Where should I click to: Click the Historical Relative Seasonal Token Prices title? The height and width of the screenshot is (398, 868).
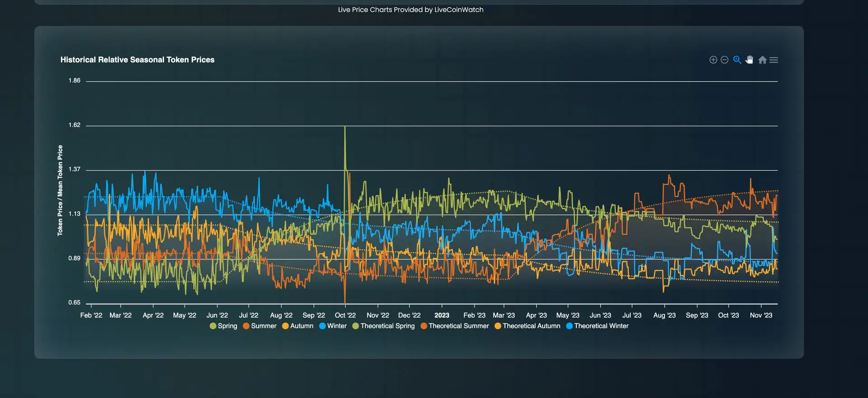[x=137, y=60]
